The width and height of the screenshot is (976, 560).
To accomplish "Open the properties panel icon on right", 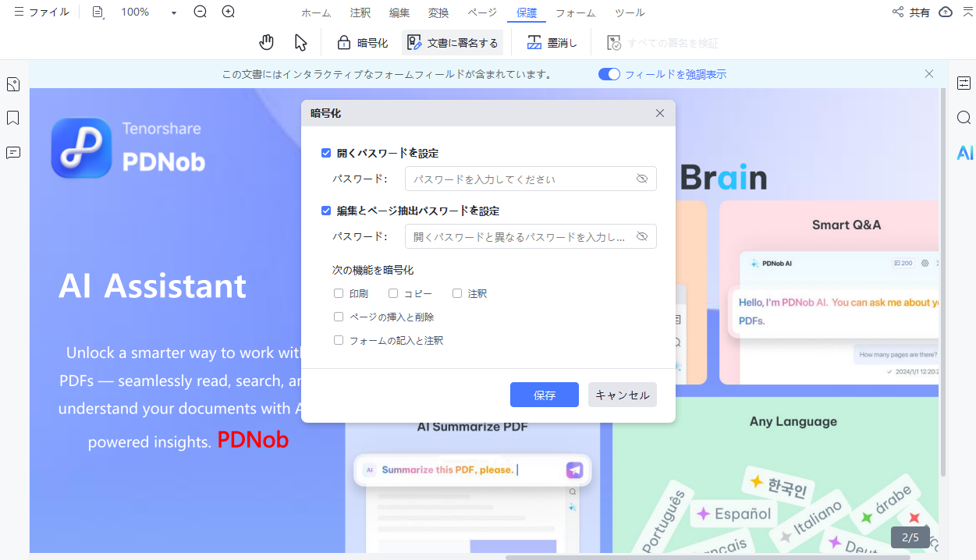I will pos(964,83).
